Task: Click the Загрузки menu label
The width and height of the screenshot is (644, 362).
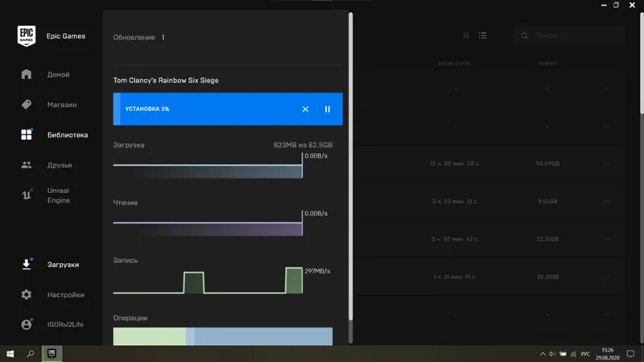Action: coord(63,265)
